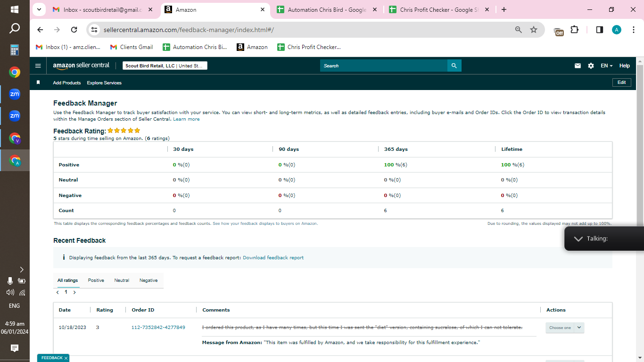644x362 pixels.
Task: Select the All ratings feedback tab
Action: point(67,280)
